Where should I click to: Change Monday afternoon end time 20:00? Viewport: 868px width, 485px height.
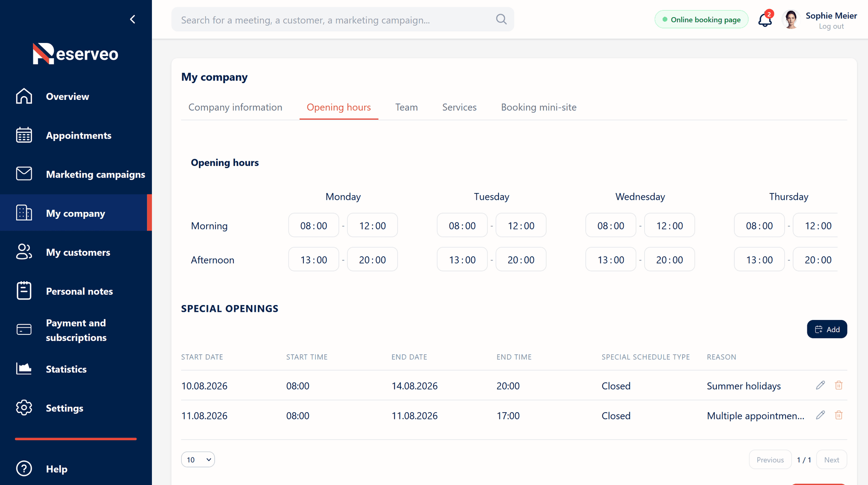373,260
